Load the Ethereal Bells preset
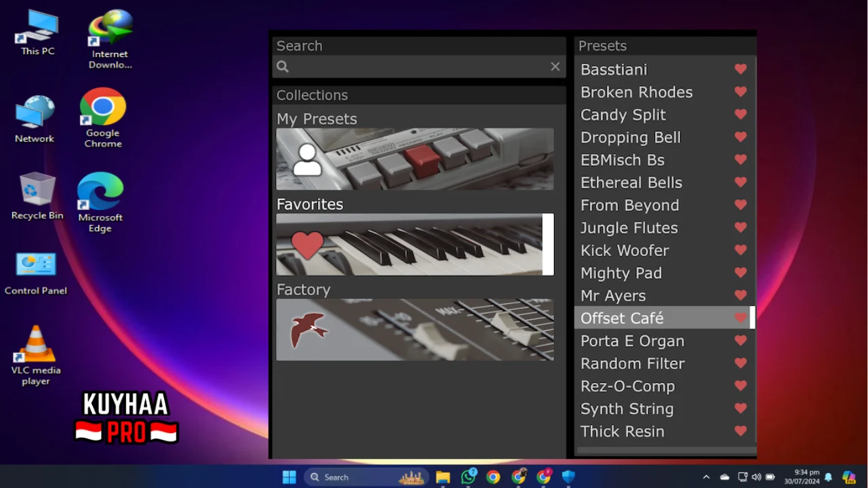The image size is (868, 488). coord(631,182)
